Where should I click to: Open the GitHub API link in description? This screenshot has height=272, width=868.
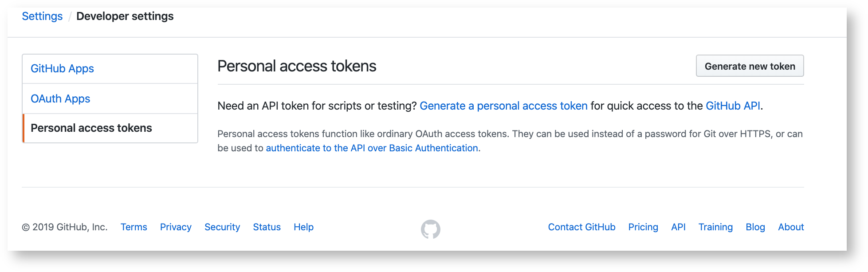pos(733,106)
